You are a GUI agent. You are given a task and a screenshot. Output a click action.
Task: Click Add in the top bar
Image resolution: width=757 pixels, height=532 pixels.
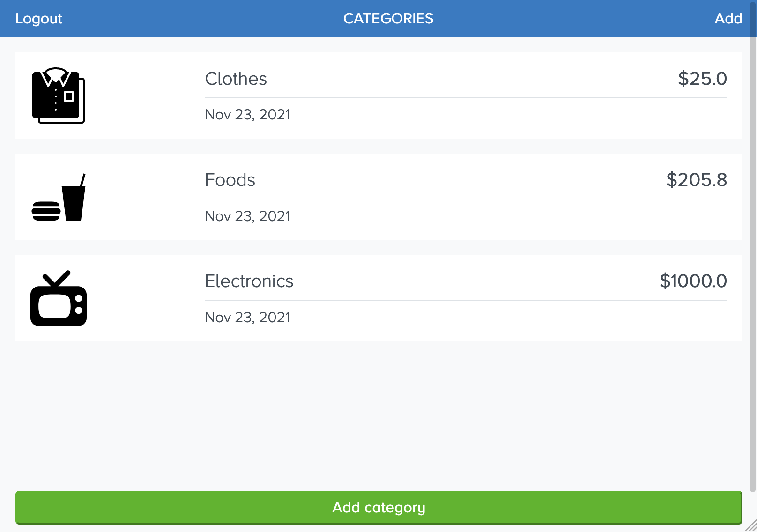coord(728,19)
